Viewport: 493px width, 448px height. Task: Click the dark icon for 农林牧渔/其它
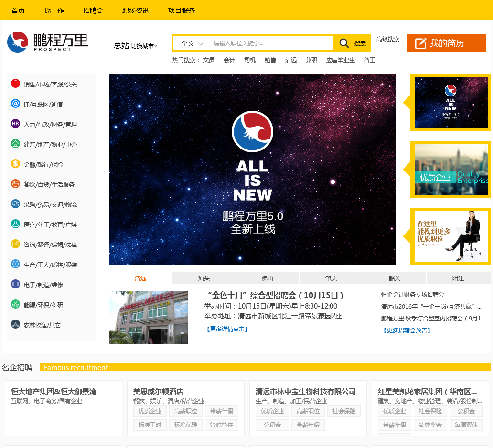(15, 324)
